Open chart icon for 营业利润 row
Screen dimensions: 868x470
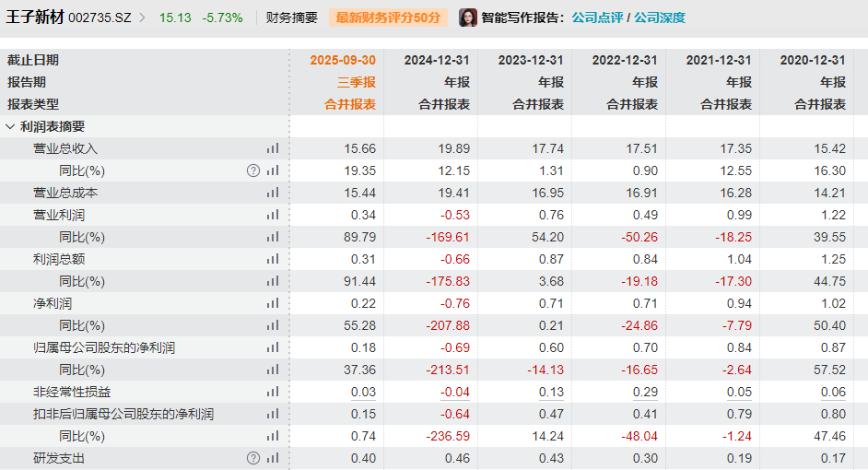point(273,215)
